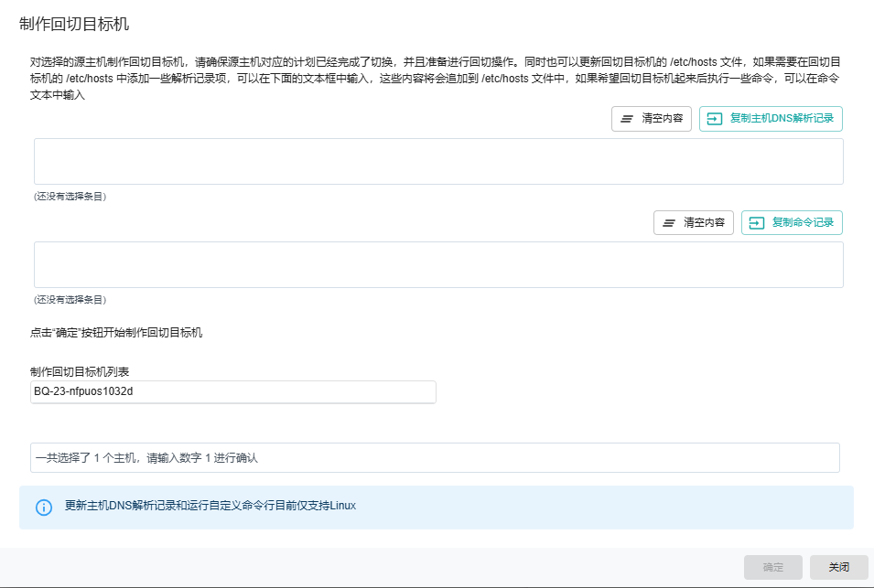874x588 pixels.
Task: Click the clear icon above the command text box
Action: pyautogui.click(x=669, y=223)
